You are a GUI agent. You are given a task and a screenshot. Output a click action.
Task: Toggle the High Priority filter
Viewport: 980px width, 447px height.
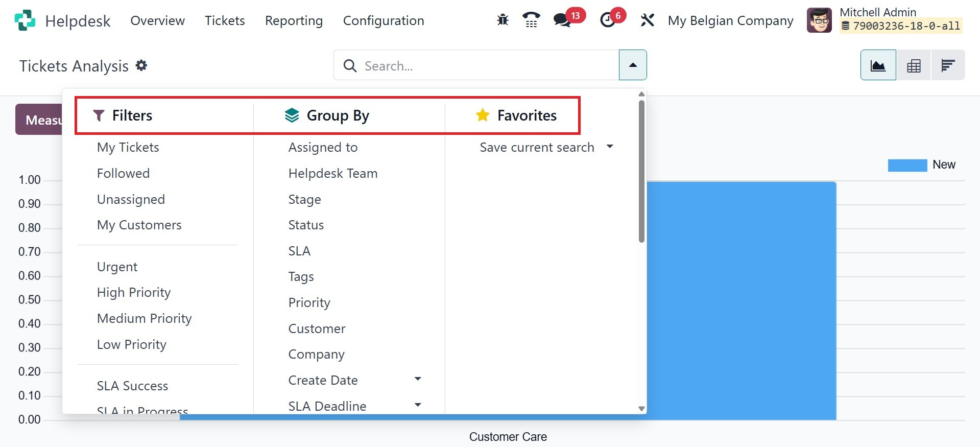[134, 292]
